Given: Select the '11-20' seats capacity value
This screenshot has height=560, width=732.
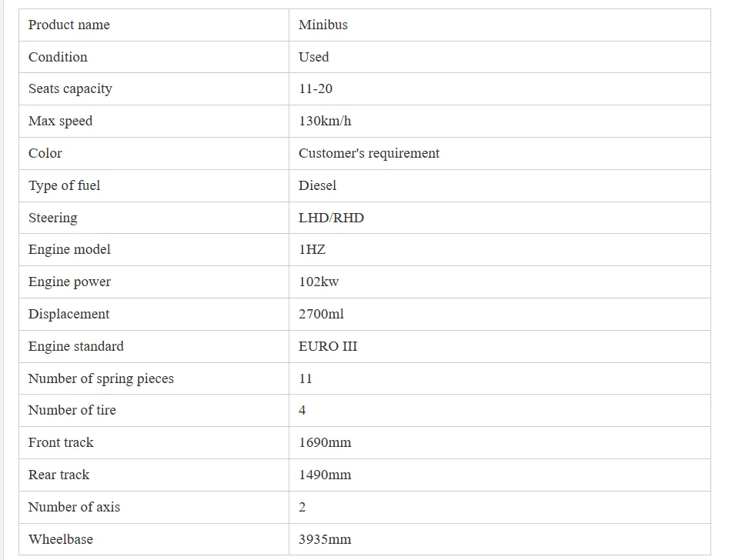Looking at the screenshot, I should (316, 88).
